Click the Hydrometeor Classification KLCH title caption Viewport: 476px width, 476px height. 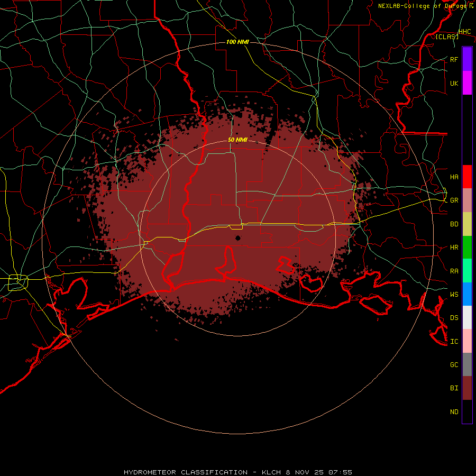[237, 472]
